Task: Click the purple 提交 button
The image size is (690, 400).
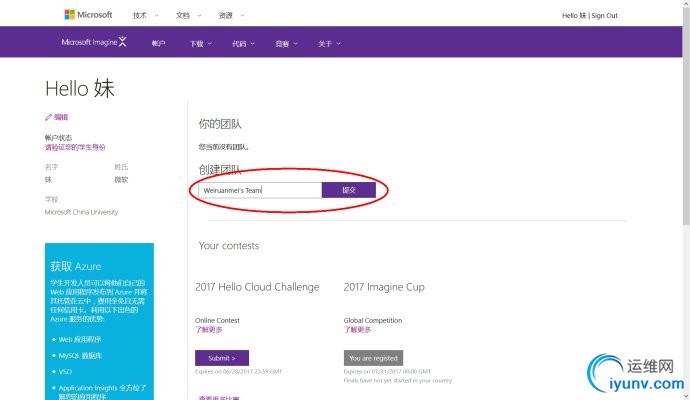Action: pos(349,190)
